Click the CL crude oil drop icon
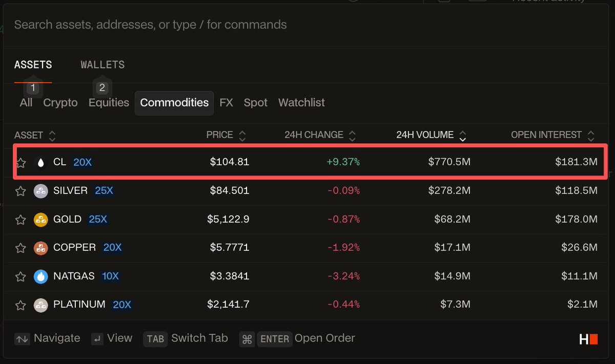Image resolution: width=615 pixels, height=364 pixels. [x=40, y=163]
